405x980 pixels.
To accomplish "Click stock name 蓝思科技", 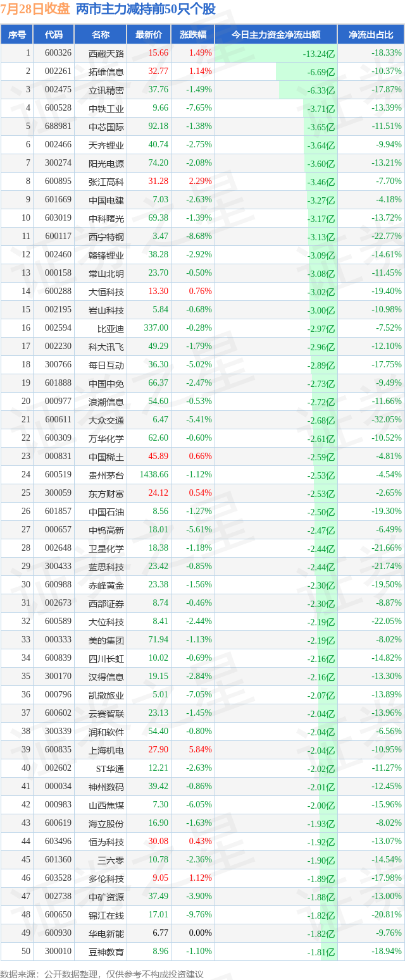I will coord(106,567).
